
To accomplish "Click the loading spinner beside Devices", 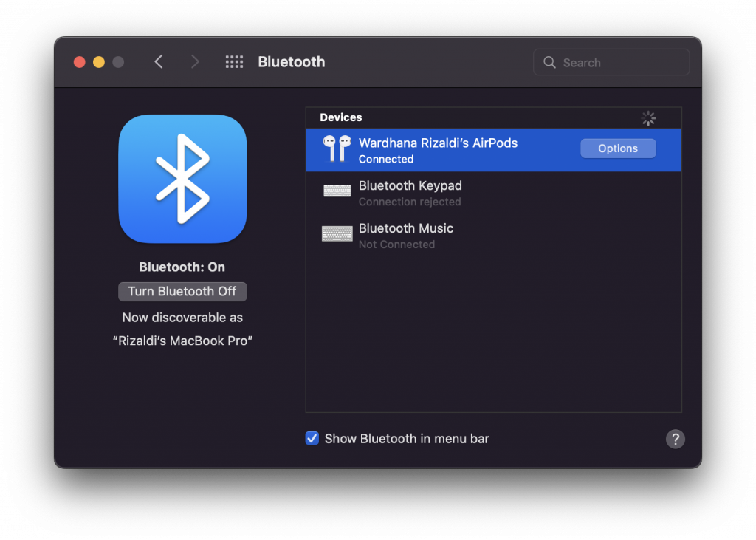I will [x=648, y=118].
